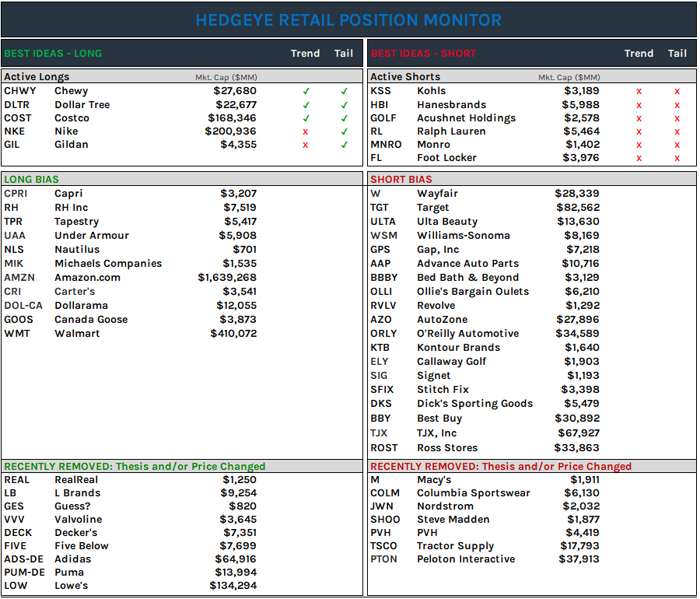
Task: Click the red Trend X for Nike
Action: (x=306, y=131)
